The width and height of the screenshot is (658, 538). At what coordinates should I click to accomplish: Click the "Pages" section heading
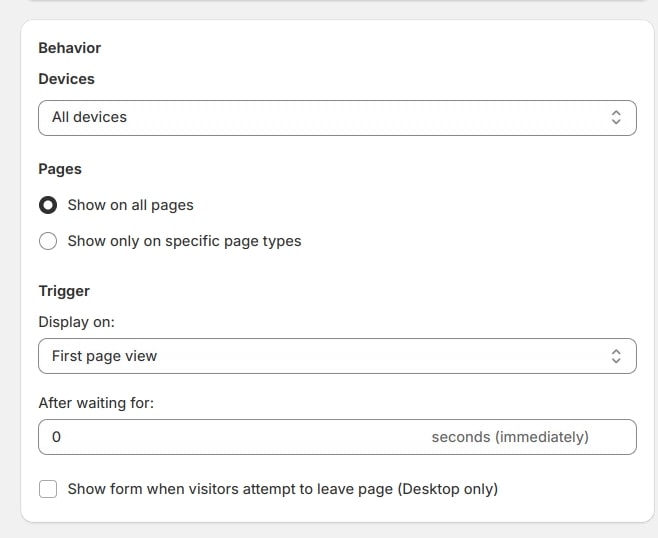(x=60, y=169)
